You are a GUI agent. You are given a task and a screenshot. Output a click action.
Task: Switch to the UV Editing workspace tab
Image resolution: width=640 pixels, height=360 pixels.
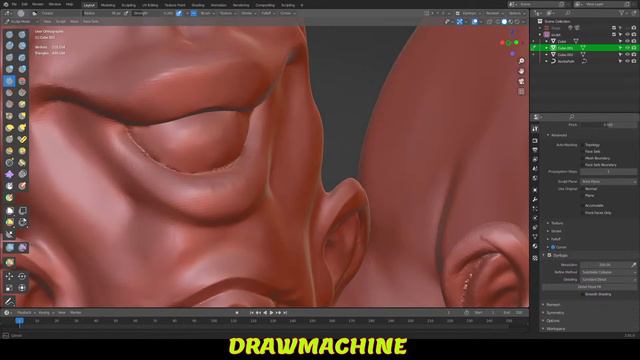click(x=150, y=5)
